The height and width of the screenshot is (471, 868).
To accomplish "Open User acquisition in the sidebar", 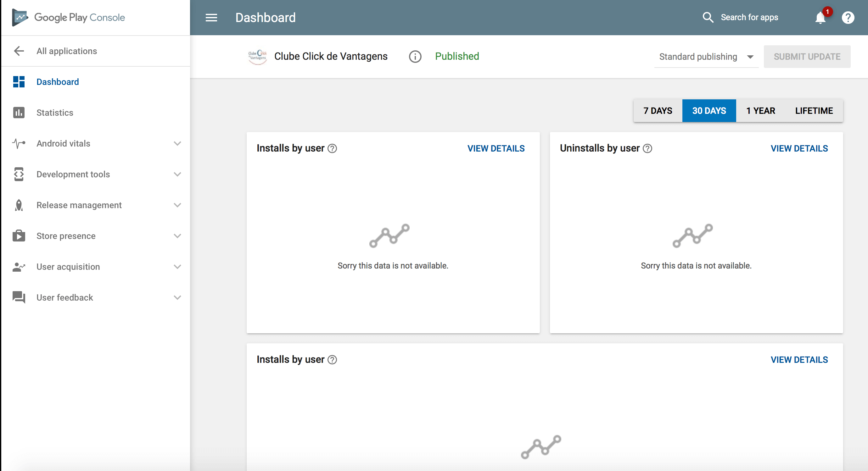I will (68, 267).
